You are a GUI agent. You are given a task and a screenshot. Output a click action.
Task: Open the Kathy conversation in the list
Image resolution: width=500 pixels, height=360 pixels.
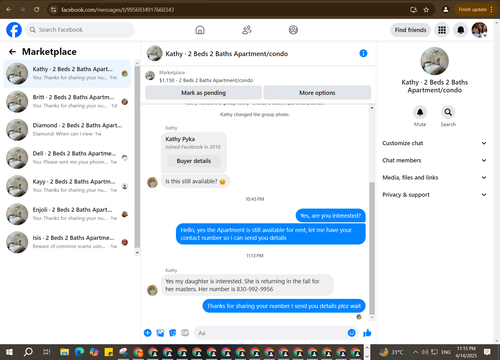[67, 73]
